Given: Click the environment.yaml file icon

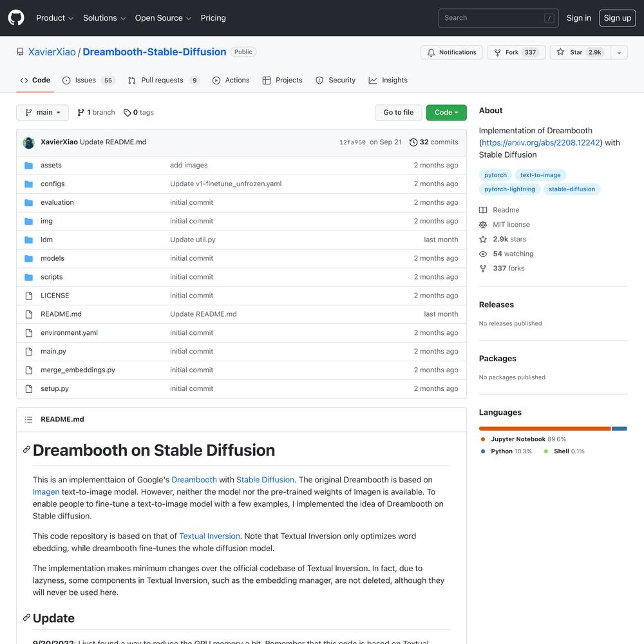Looking at the screenshot, I should point(29,333).
